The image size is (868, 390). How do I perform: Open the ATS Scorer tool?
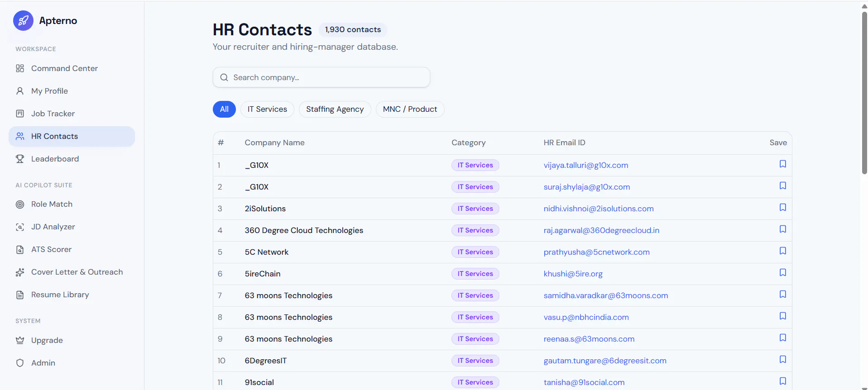pos(72,250)
